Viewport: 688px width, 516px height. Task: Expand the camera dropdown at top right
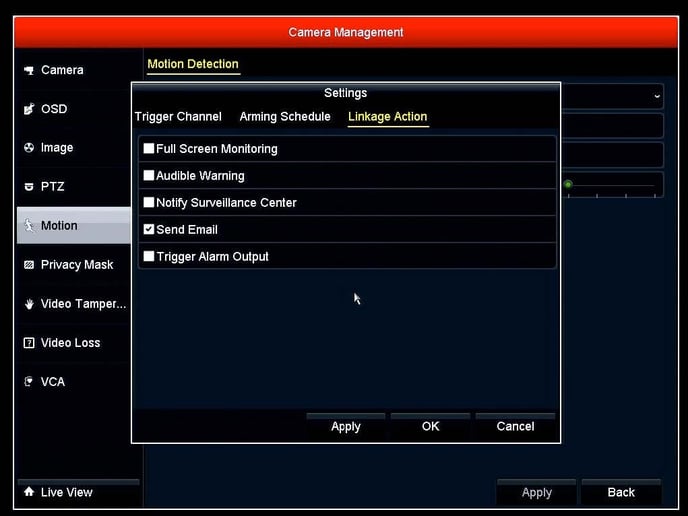tap(656, 96)
